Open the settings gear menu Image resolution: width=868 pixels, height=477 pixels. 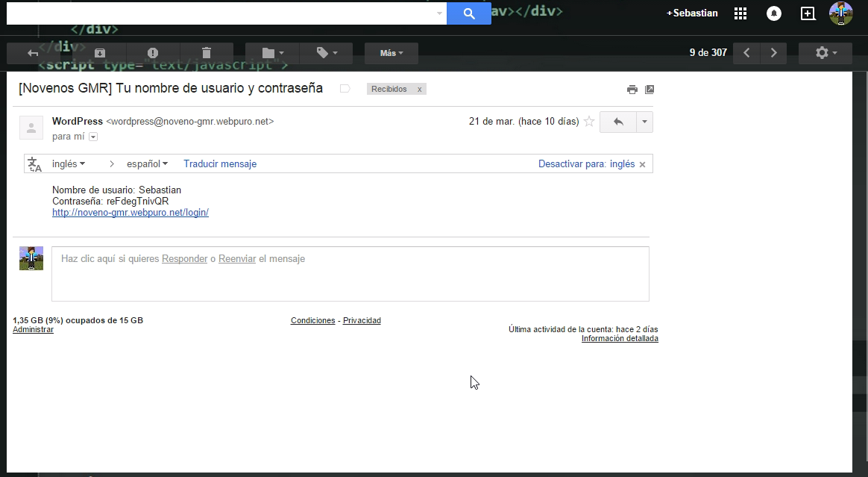point(825,53)
